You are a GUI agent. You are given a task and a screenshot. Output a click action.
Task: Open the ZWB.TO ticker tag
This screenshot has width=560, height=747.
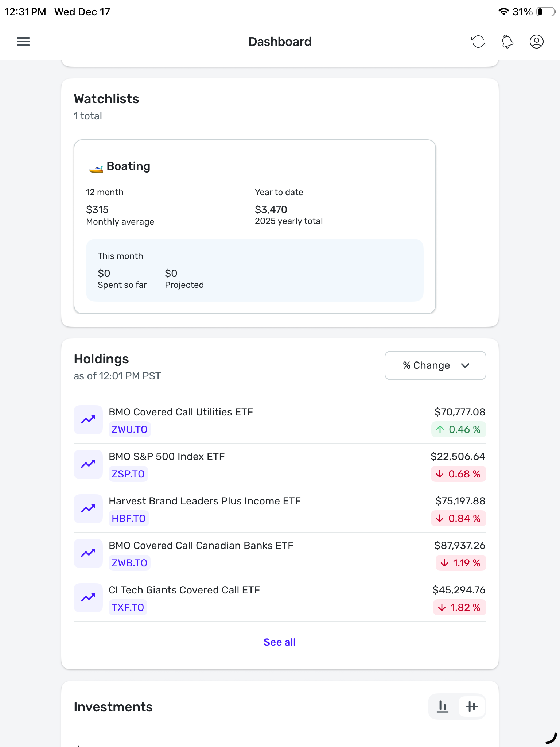129,563
